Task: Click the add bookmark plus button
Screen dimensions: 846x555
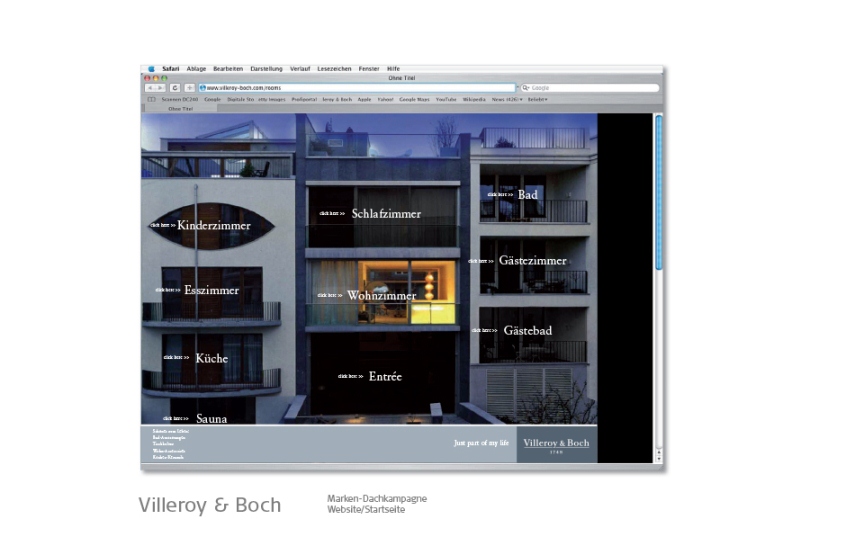Action: (x=189, y=88)
